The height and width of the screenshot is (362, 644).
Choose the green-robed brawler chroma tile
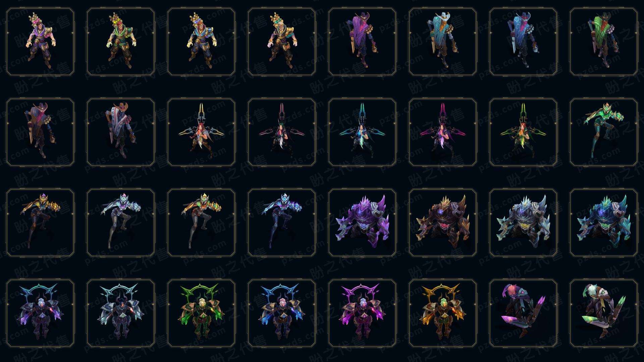pyautogui.click(x=121, y=42)
